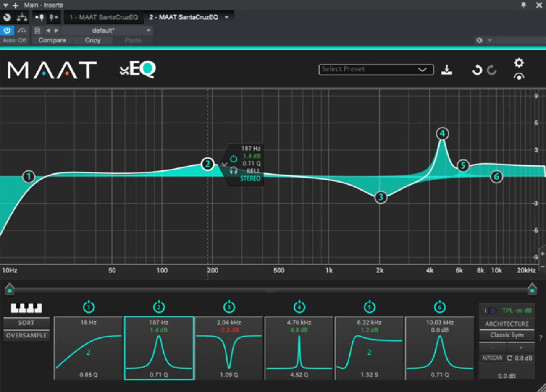The image size is (546, 392).
Task: Click the icon below the settings gear
Action: tap(519, 76)
